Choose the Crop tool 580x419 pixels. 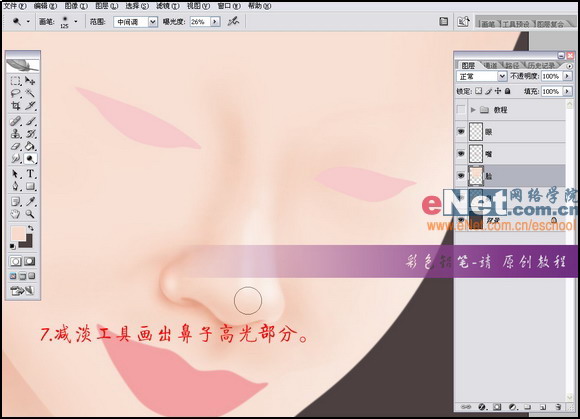coord(16,106)
